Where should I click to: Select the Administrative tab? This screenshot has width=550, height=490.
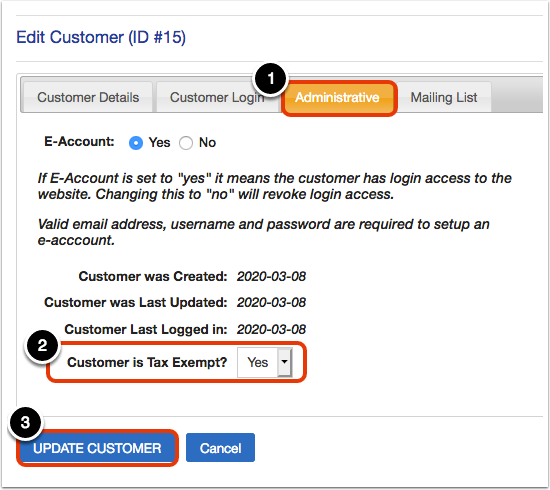pos(339,98)
